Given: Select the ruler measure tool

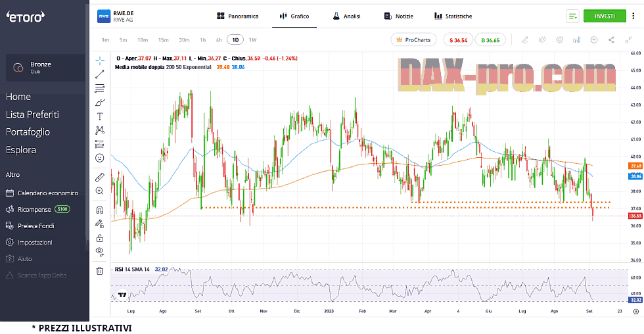Looking at the screenshot, I should [x=100, y=177].
